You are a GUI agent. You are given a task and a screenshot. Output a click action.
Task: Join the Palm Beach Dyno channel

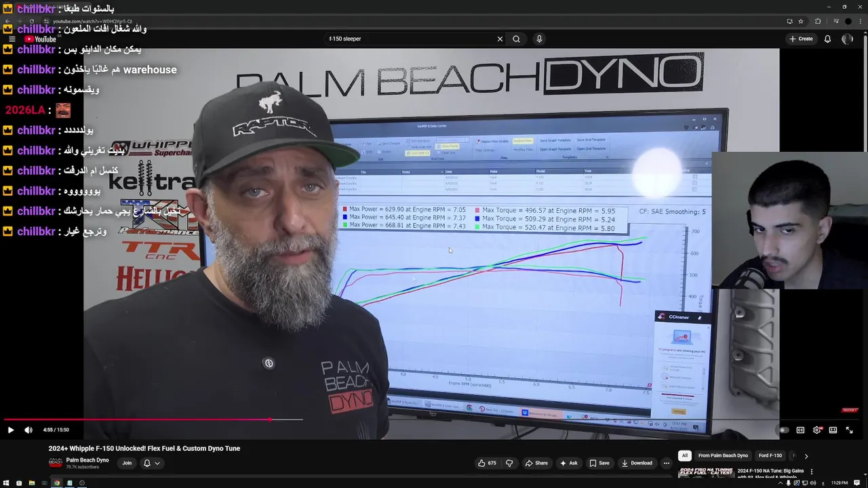(x=127, y=463)
